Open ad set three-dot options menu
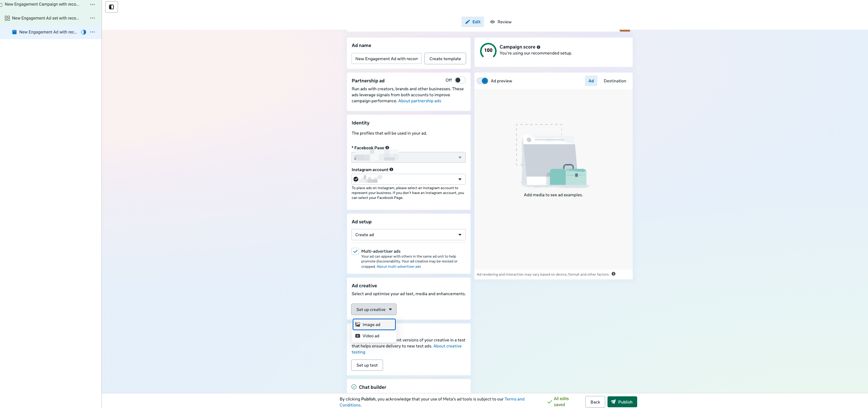868x408 pixels. pos(92,18)
